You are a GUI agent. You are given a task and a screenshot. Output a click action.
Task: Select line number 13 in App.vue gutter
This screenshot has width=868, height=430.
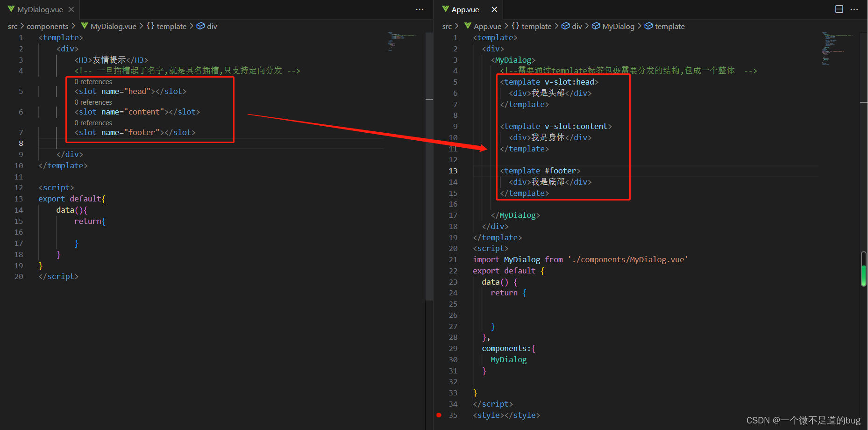(453, 171)
